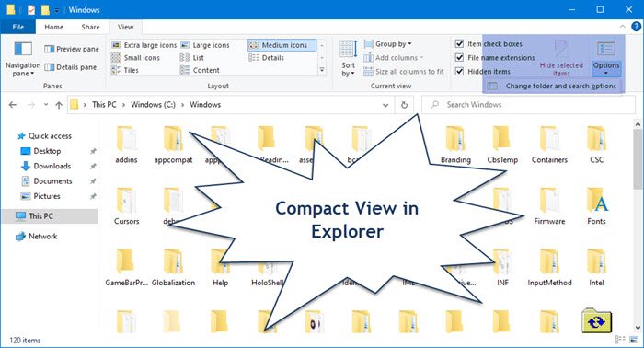Open the File tab
The height and width of the screenshot is (348, 644).
tap(18, 27)
